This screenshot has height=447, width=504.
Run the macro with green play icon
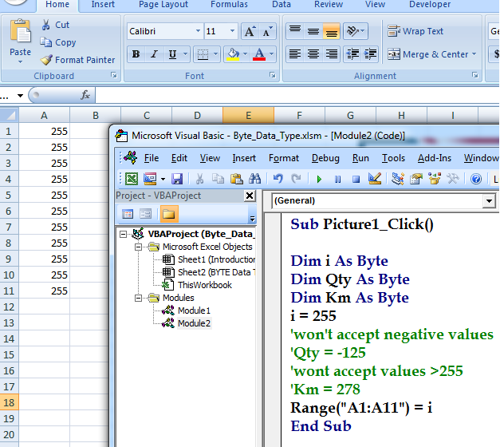[319, 179]
